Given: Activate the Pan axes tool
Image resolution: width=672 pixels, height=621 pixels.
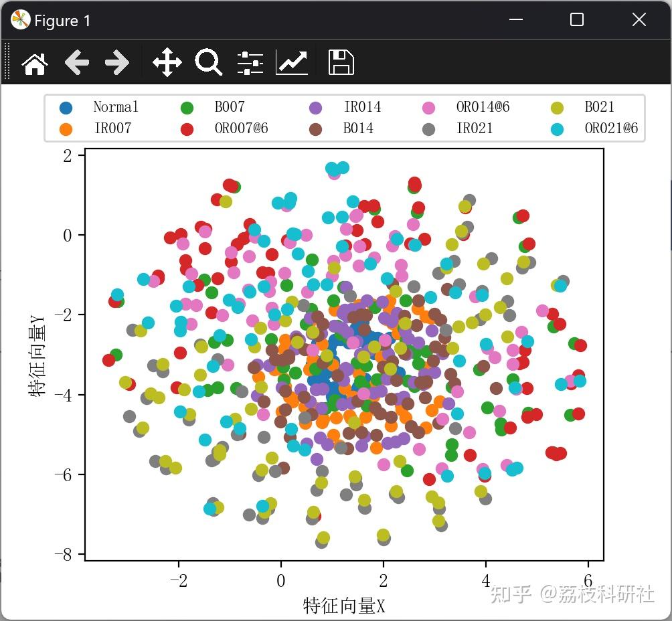Looking at the screenshot, I should pos(167,63).
